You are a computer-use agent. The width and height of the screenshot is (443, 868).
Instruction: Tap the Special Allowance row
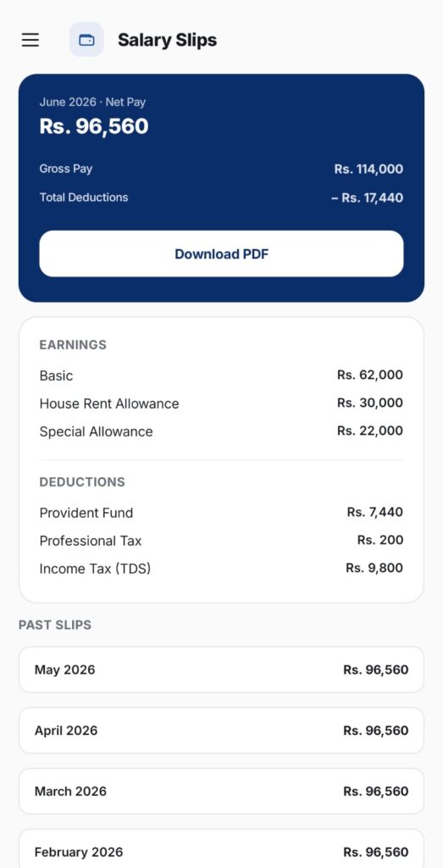[x=221, y=431]
